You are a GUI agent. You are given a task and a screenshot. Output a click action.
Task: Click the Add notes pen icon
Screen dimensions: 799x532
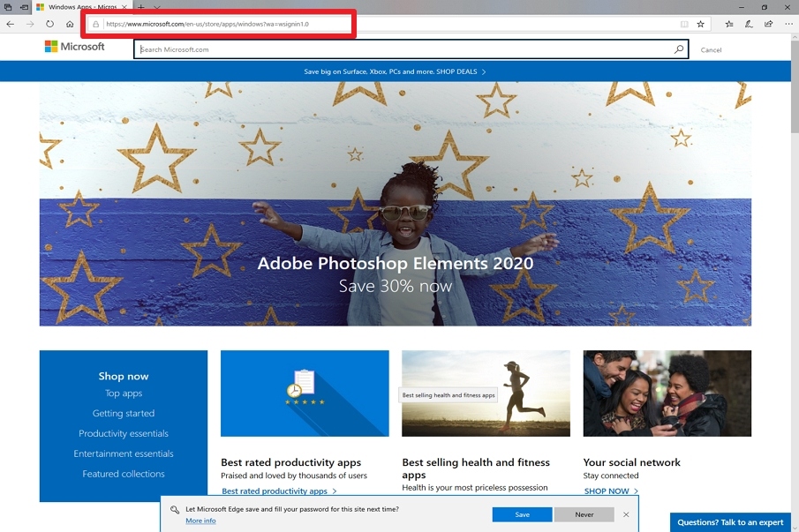(x=749, y=24)
